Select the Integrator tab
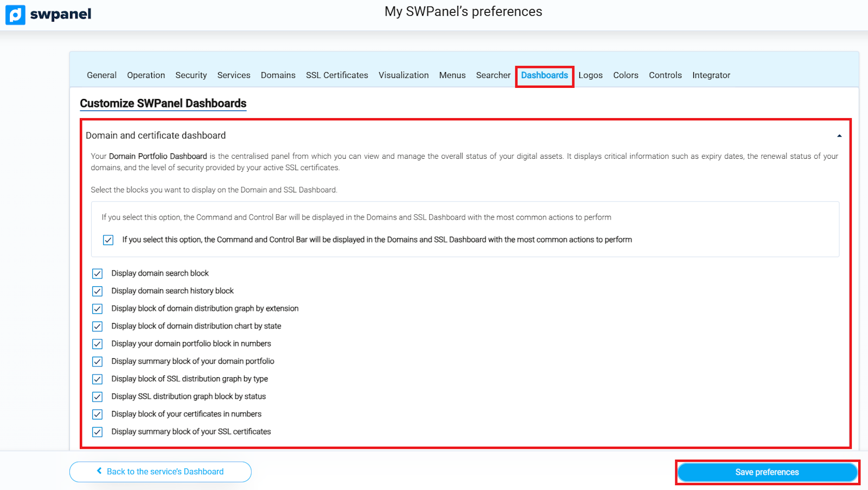The height and width of the screenshot is (490, 868). 711,75
